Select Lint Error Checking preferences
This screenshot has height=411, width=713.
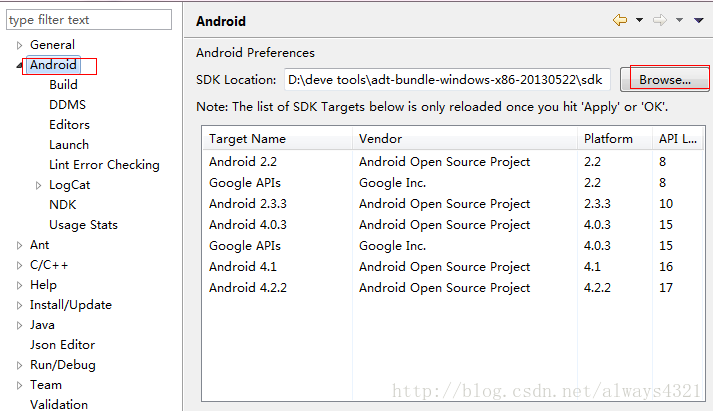104,165
